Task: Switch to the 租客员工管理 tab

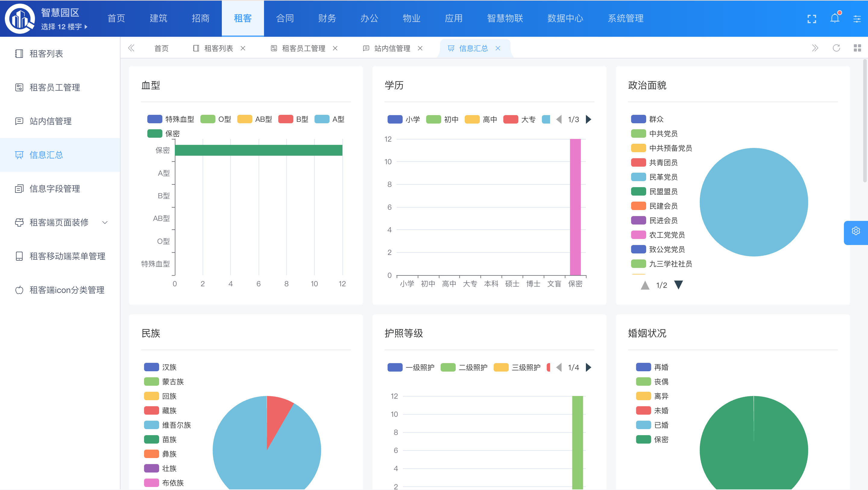Action: tap(303, 48)
